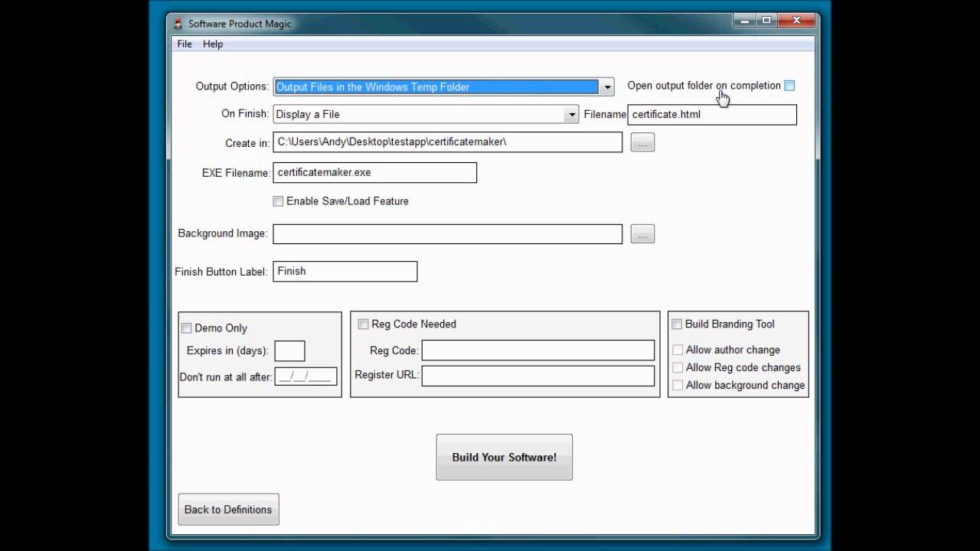
Task: Click the Expires in (days) field
Action: 289,351
